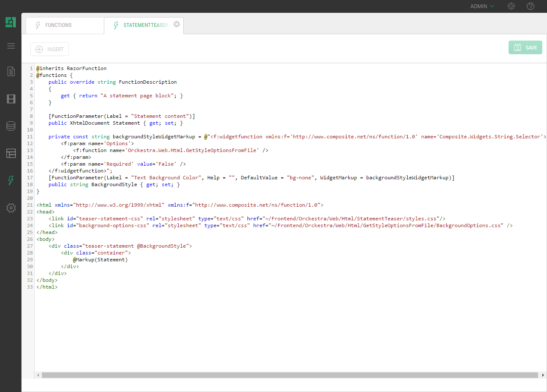The image size is (547, 392).
Task: Open the Content perspective document icon
Action: (x=11, y=71)
